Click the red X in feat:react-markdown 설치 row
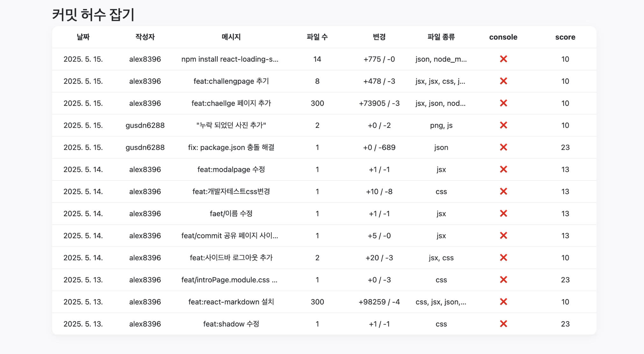 point(503,302)
